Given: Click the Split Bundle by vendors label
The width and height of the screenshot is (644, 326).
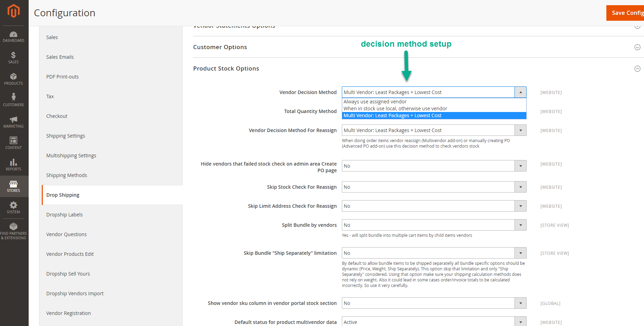Looking at the screenshot, I should point(309,225).
